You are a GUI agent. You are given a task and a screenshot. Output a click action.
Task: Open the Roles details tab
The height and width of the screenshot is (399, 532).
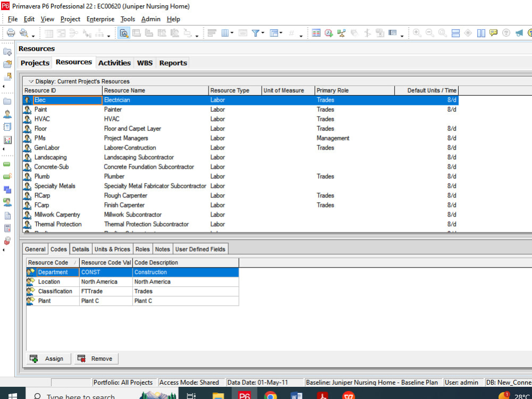(x=143, y=249)
